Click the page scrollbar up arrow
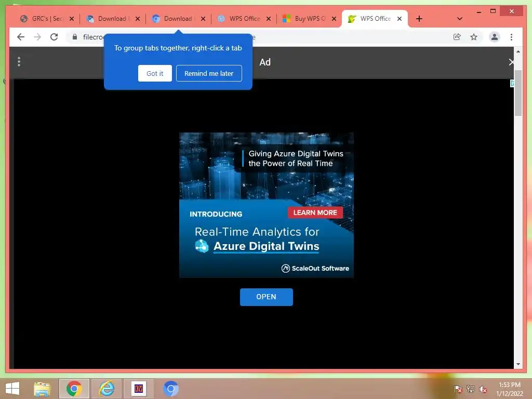This screenshot has width=532, height=399. pos(518,51)
